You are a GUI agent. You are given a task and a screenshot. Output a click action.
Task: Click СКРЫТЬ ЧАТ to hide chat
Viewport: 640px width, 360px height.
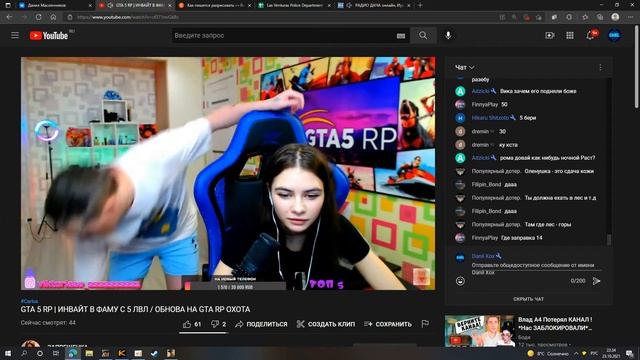click(x=529, y=299)
